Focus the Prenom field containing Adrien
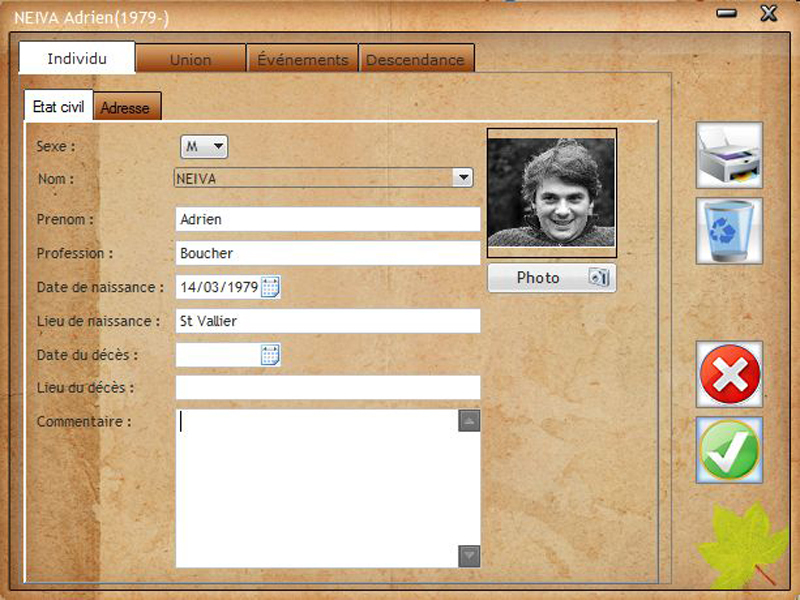This screenshot has height=600, width=800. [x=328, y=219]
